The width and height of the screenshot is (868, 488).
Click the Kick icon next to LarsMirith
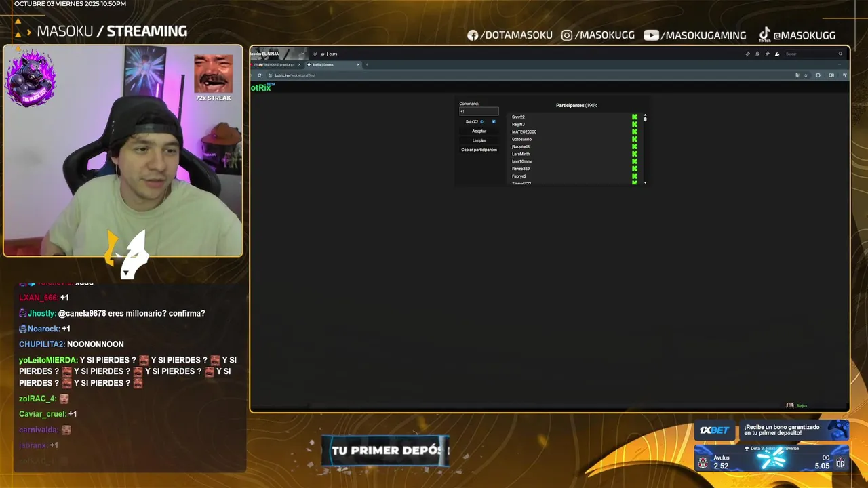635,154
